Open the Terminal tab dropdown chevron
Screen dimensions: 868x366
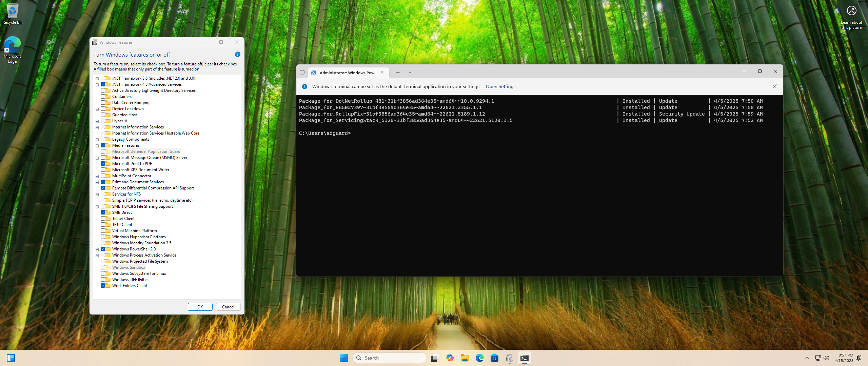point(410,72)
